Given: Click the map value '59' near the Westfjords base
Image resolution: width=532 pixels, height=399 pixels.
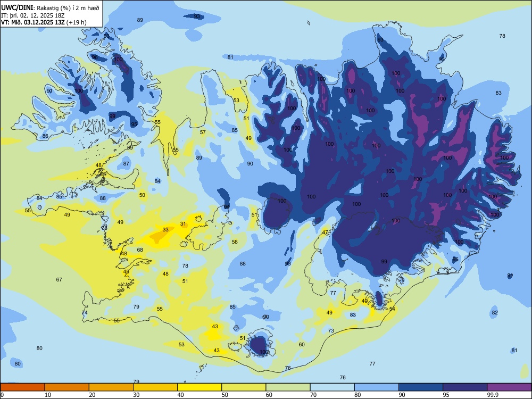Looking at the screenshot, I should coord(130,147).
